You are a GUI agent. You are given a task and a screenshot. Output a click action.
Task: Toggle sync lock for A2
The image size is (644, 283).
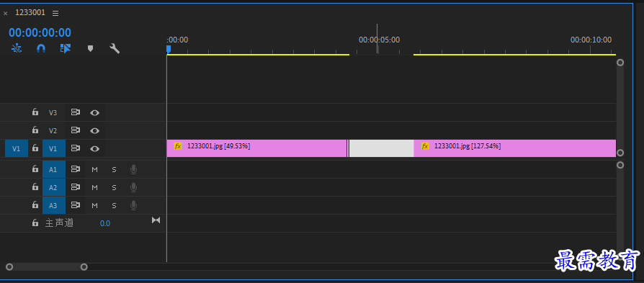coord(75,187)
